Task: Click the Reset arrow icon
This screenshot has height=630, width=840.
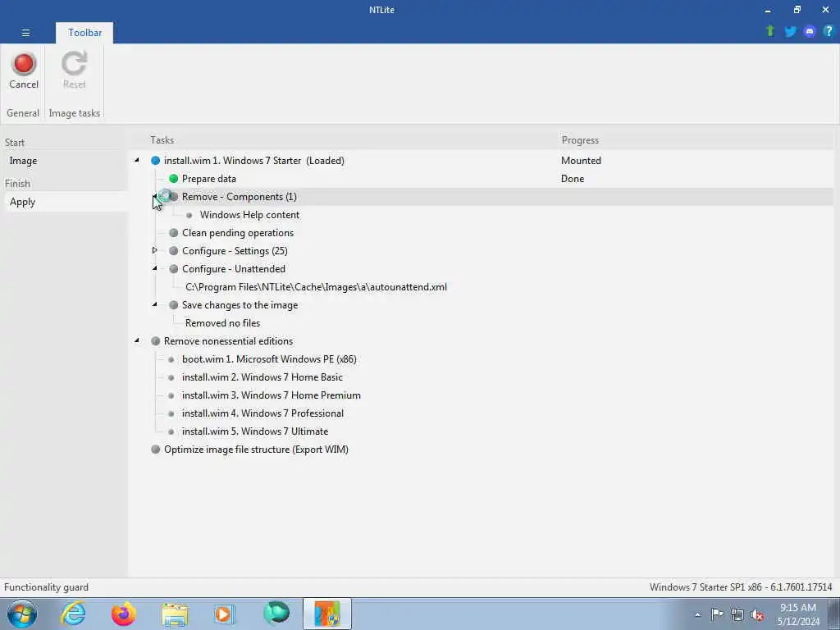Action: point(74,63)
